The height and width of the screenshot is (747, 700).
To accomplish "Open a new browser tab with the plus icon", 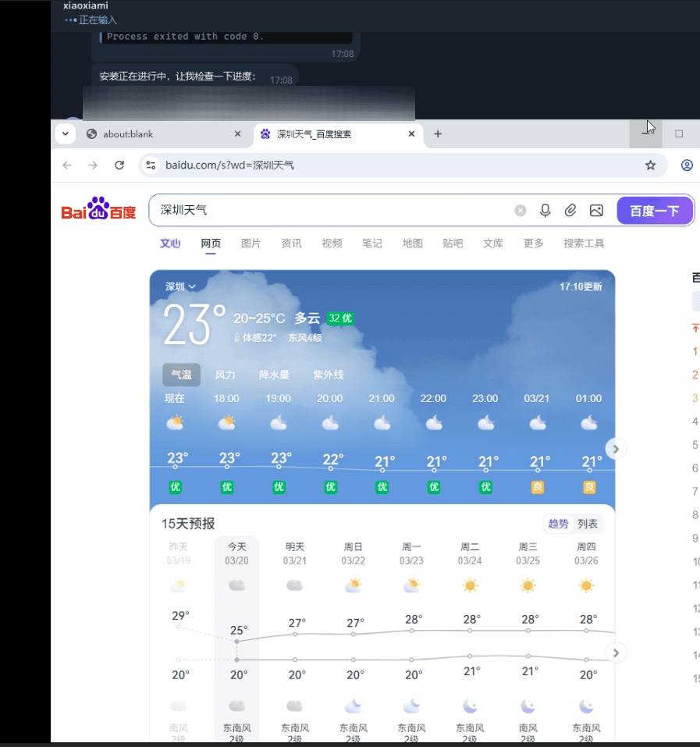I will (x=437, y=133).
